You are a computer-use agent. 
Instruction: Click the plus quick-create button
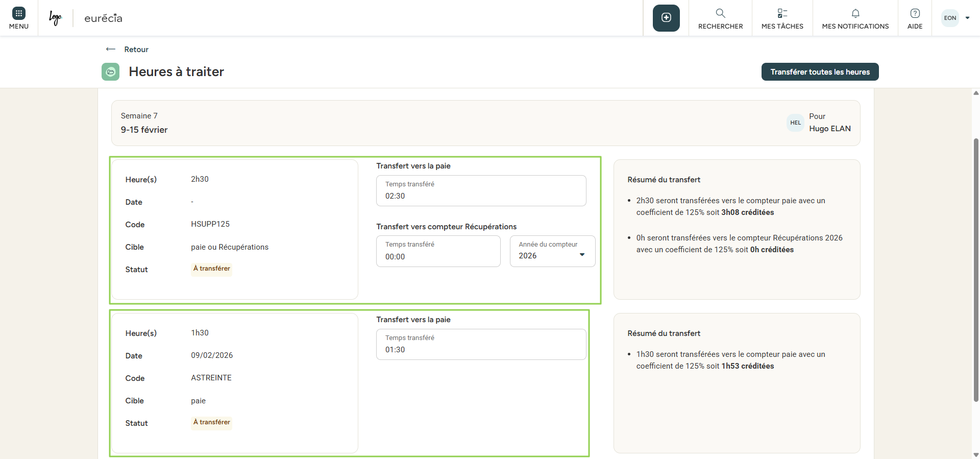point(666,18)
